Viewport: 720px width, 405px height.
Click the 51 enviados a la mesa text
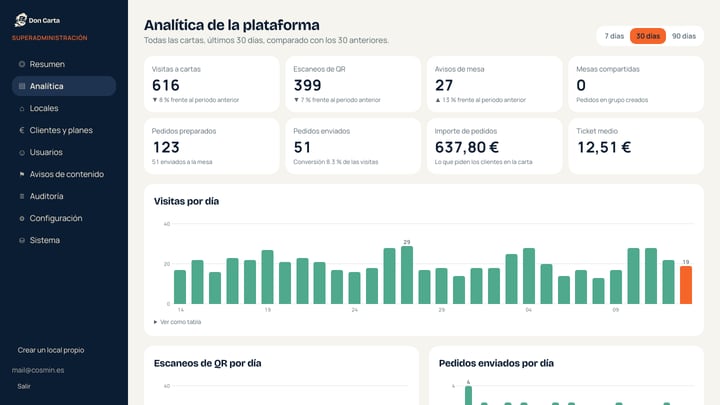(182, 162)
